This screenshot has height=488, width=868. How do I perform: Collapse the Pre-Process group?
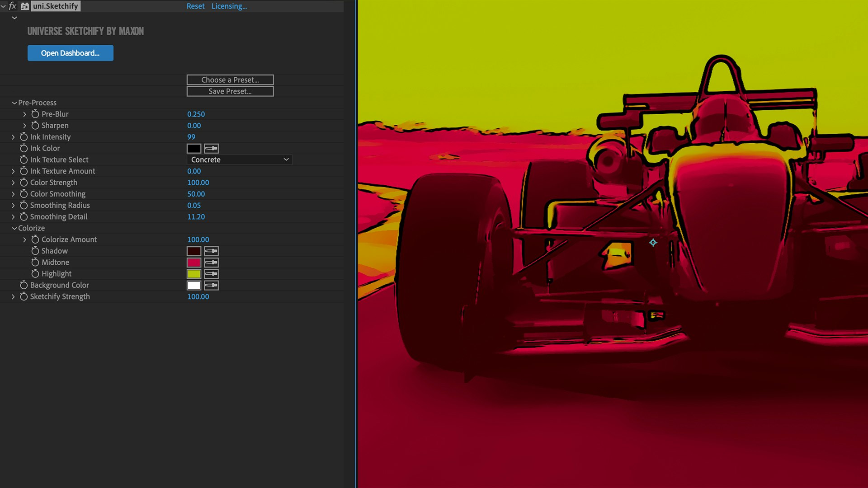[x=14, y=103]
